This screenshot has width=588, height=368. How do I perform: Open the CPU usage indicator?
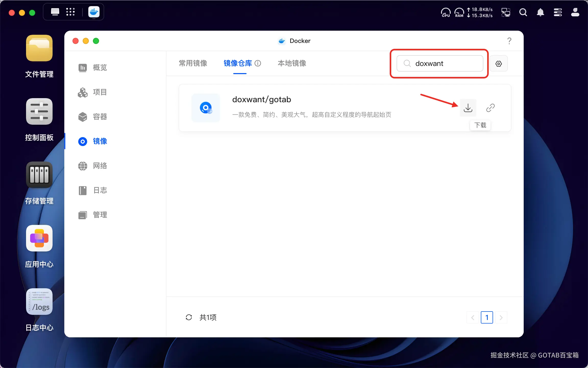click(446, 12)
